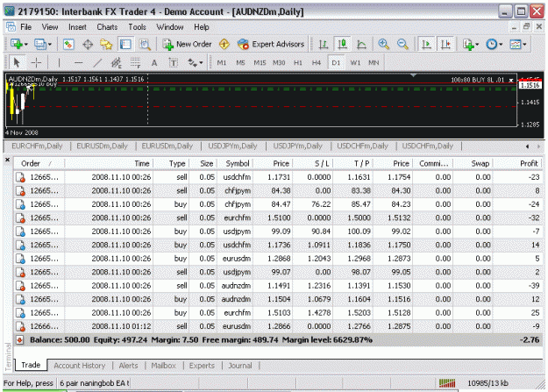Click the Periods clock icon
Viewport: 548px width, 392px height.
(x=492, y=44)
